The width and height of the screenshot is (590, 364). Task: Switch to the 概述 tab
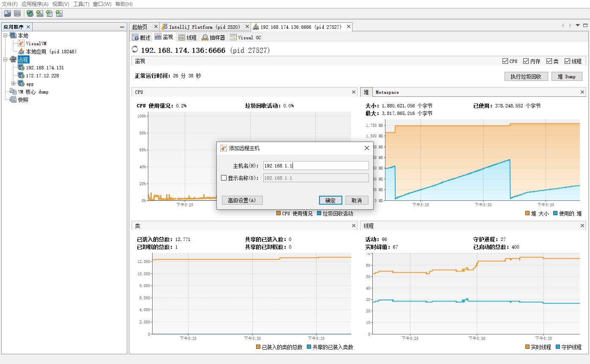tap(141, 37)
